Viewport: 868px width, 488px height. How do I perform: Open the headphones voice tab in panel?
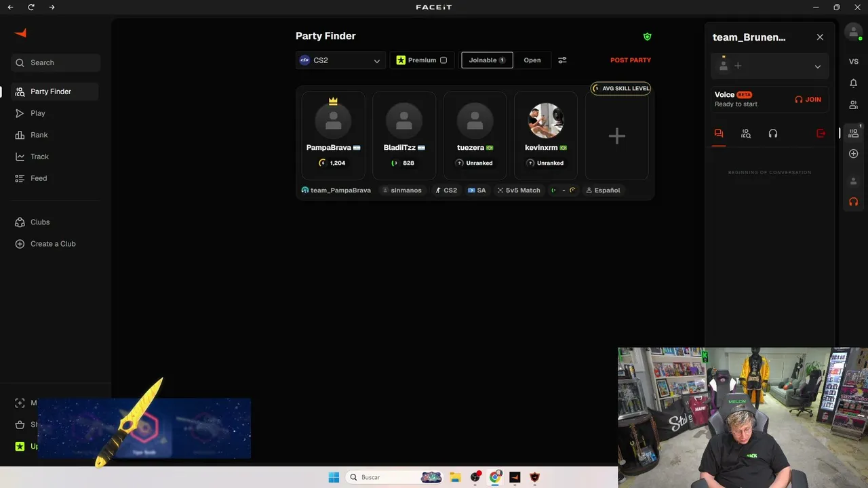coord(773,134)
